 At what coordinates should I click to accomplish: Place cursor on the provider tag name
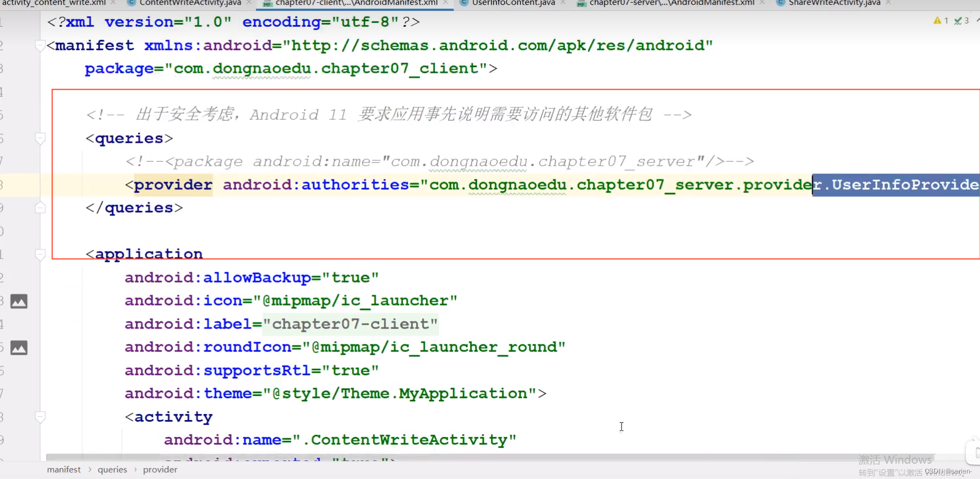tap(173, 185)
